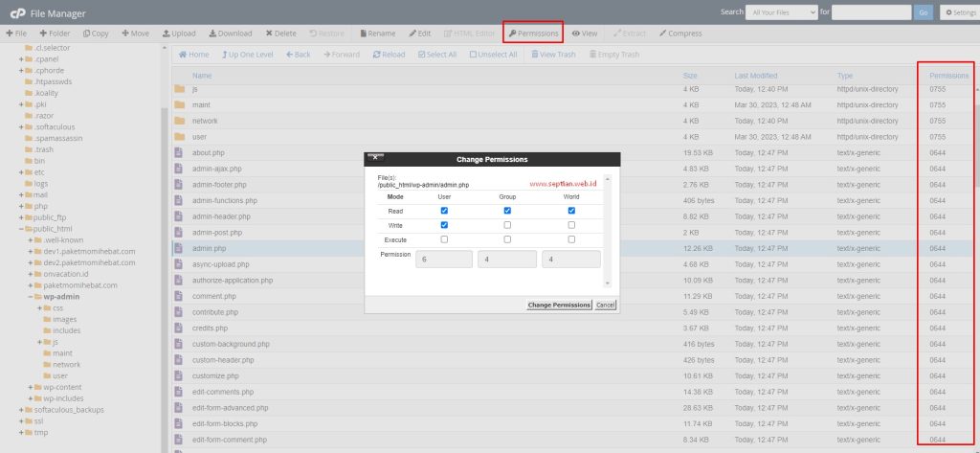Cancel the Change Permissions dialog
Screen dimensions: 980x453
(606, 305)
